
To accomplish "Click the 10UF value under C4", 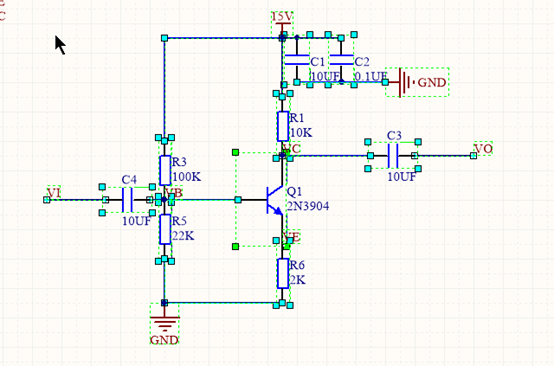I will click(x=136, y=221).
